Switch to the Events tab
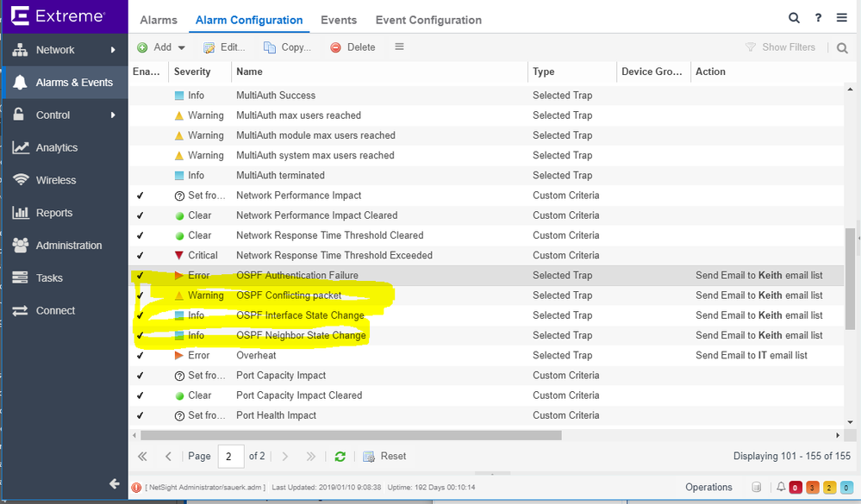 tap(339, 20)
